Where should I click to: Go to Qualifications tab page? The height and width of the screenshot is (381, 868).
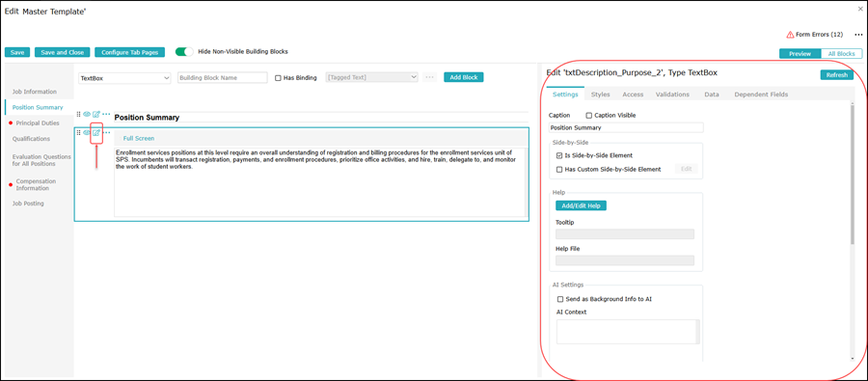click(31, 139)
